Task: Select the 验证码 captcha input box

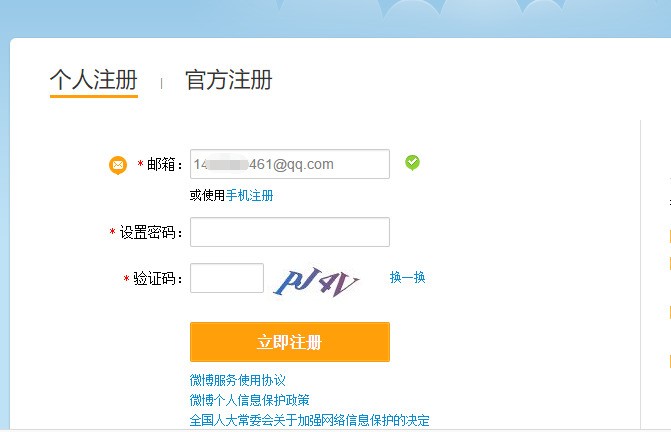Action: coord(227,278)
